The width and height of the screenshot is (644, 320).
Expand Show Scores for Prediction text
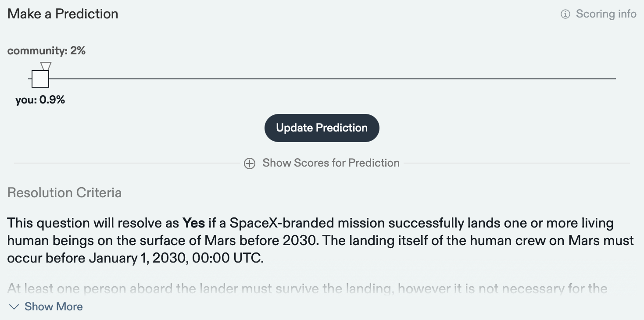pos(331,163)
